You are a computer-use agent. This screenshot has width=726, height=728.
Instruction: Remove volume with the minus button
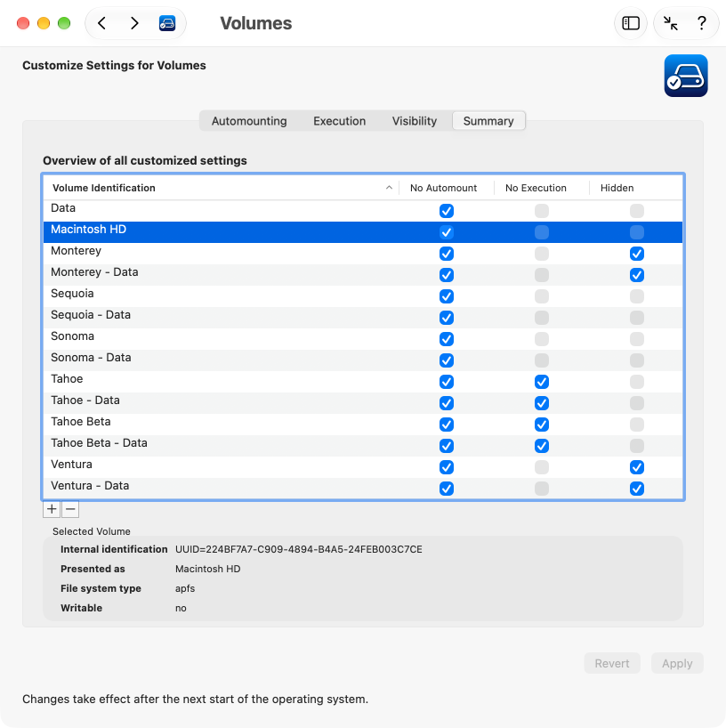tap(70, 509)
